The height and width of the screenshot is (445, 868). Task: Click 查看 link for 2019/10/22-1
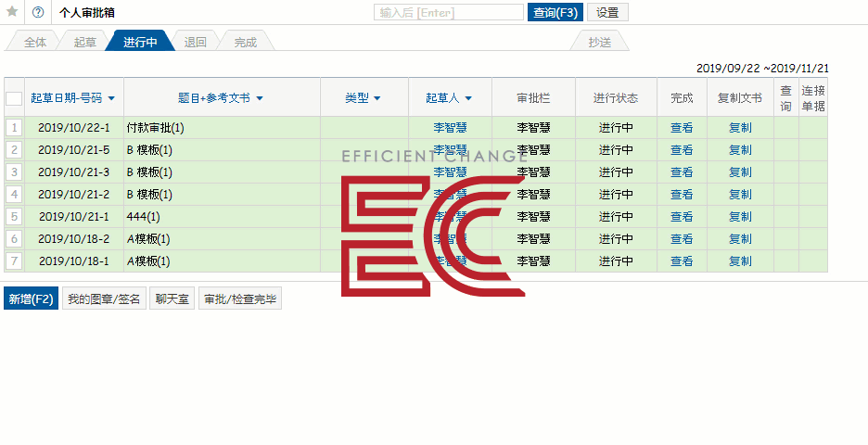point(682,128)
